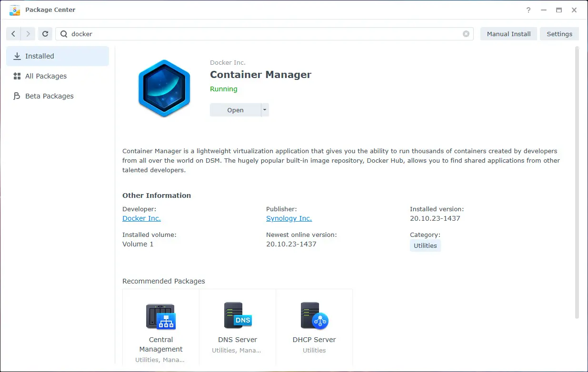Switch to Beta Packages section
The width and height of the screenshot is (588, 372).
point(58,96)
